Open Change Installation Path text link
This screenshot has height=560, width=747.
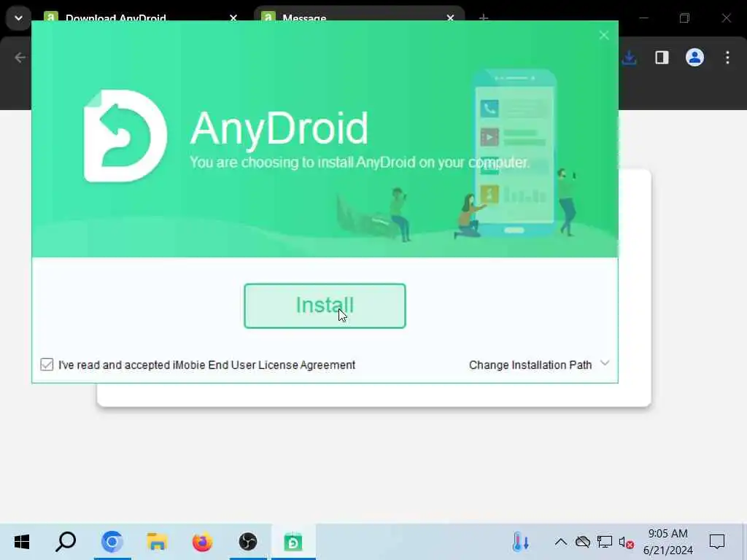[530, 365]
